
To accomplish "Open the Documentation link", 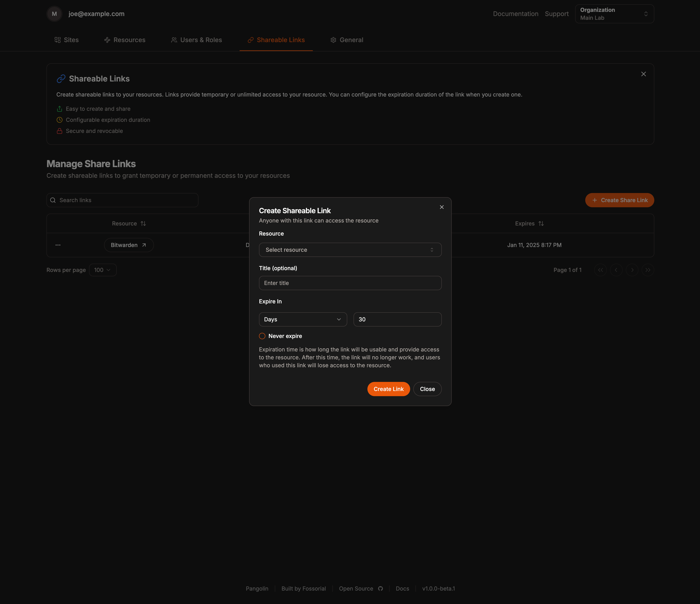I will coord(516,14).
